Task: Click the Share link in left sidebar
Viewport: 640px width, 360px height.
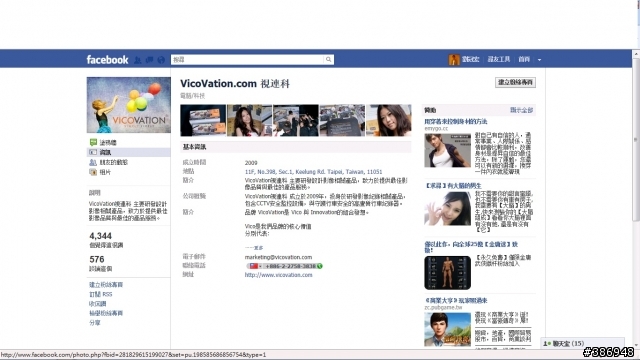Action: point(95,323)
